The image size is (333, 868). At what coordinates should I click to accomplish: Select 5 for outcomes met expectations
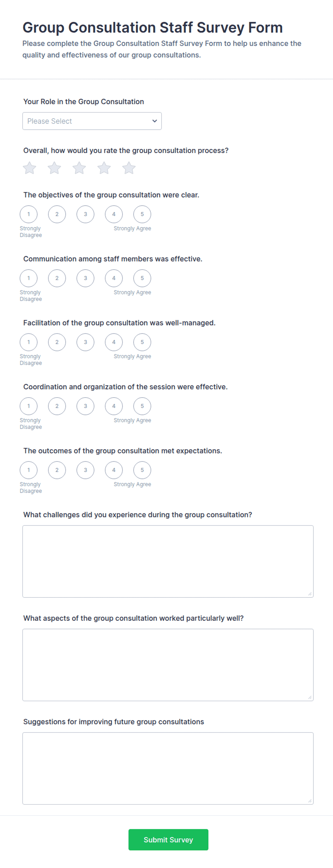coord(142,470)
